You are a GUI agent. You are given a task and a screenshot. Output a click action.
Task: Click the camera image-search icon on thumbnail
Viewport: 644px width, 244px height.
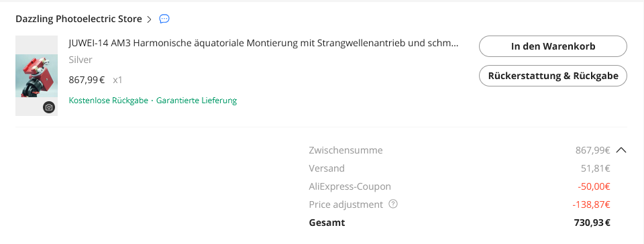tap(49, 107)
